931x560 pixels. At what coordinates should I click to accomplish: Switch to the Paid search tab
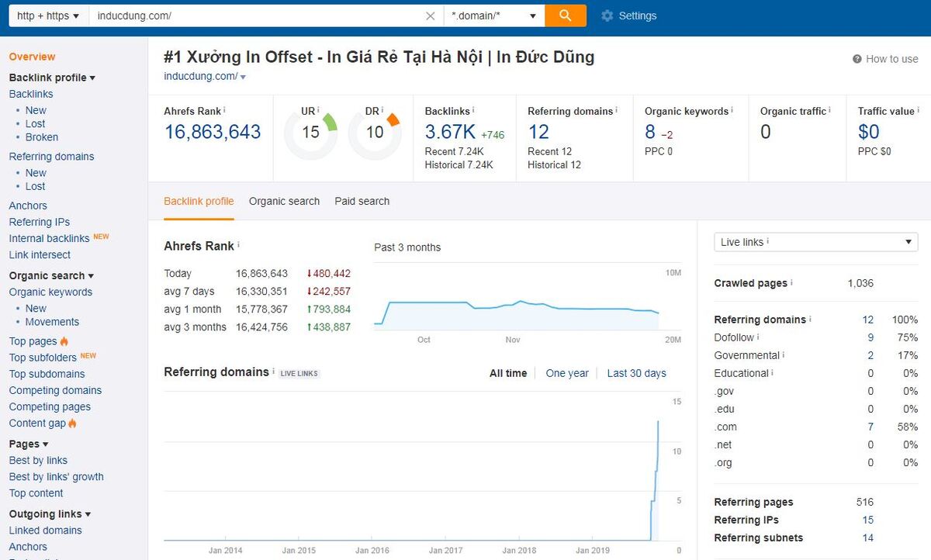362,201
